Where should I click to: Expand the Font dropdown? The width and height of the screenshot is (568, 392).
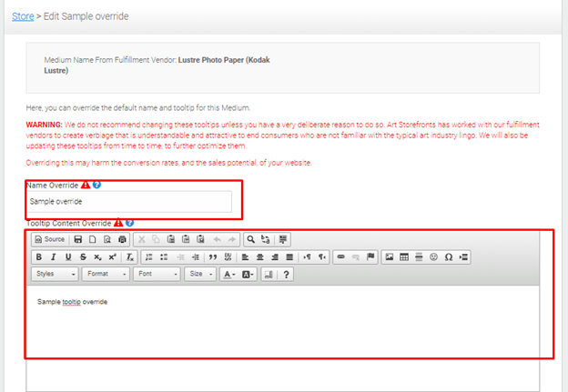click(x=157, y=274)
